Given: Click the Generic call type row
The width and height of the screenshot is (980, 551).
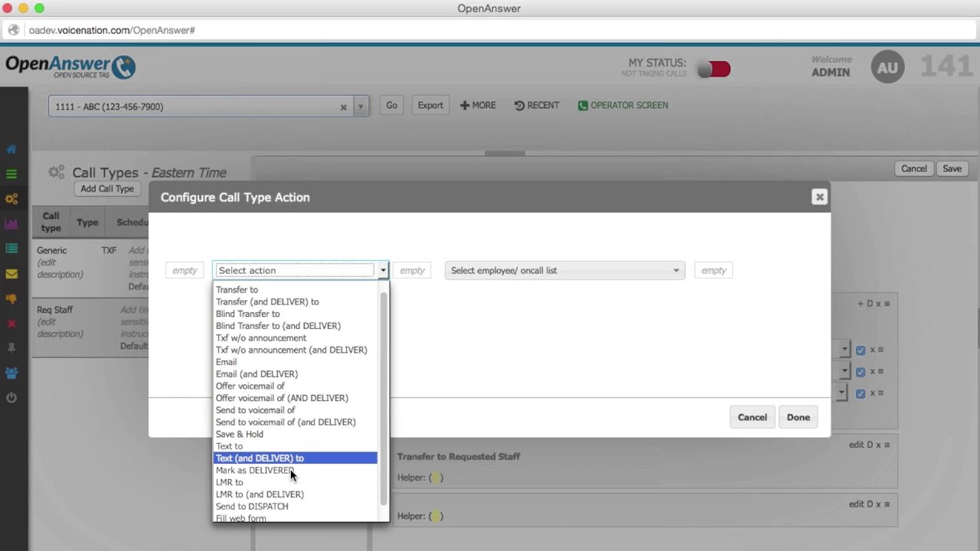Looking at the screenshot, I should click(x=92, y=268).
